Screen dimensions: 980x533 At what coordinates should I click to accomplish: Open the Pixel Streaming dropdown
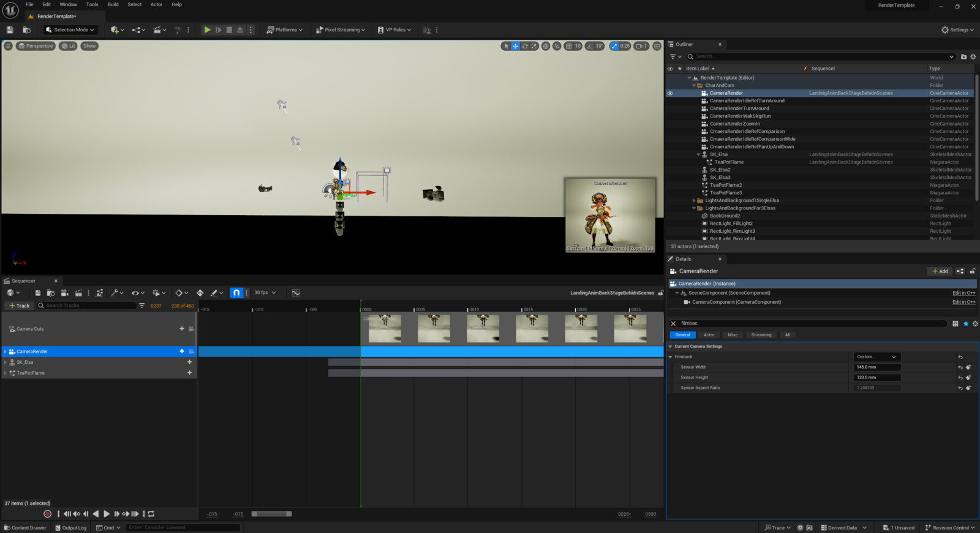point(341,29)
